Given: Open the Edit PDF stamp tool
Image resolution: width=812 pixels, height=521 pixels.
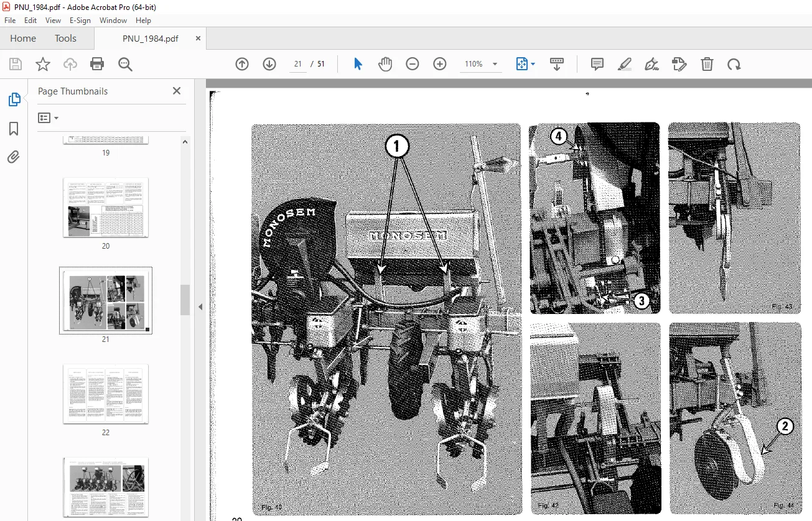Looking at the screenshot, I should pyautogui.click(x=679, y=64).
